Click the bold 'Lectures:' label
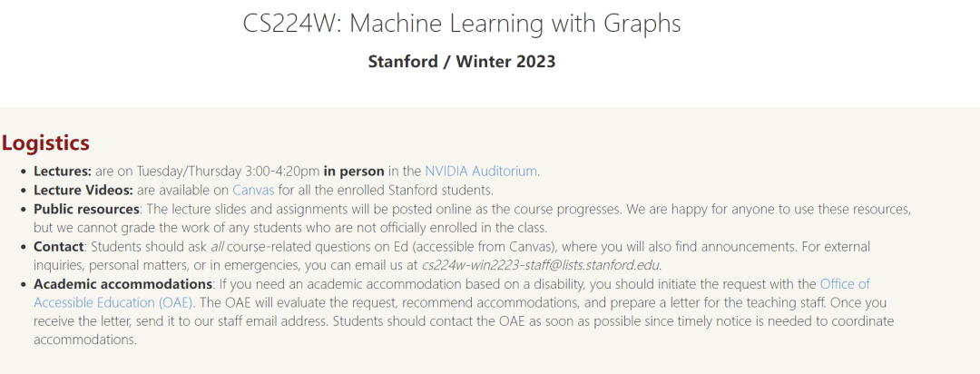This screenshot has width=980, height=374. [63, 171]
